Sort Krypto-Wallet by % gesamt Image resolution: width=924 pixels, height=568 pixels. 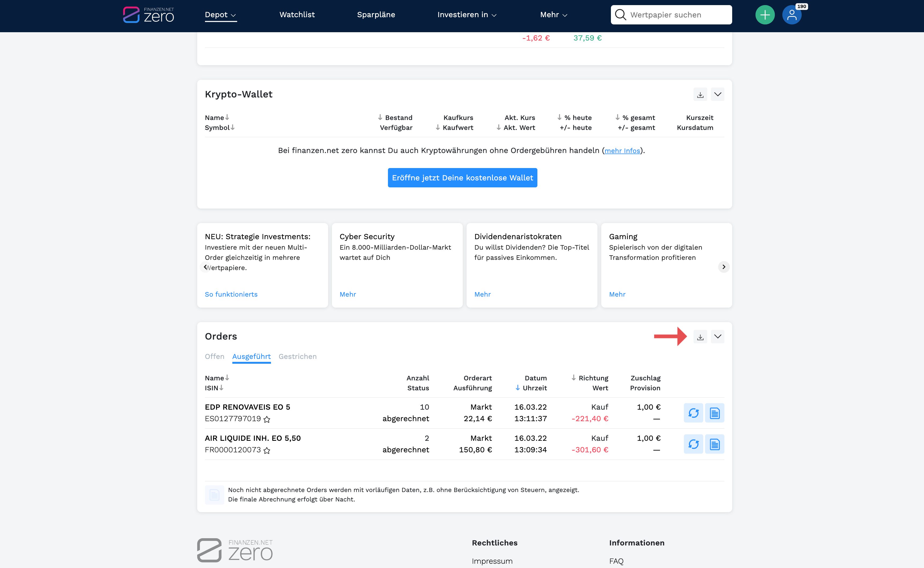coord(635,118)
